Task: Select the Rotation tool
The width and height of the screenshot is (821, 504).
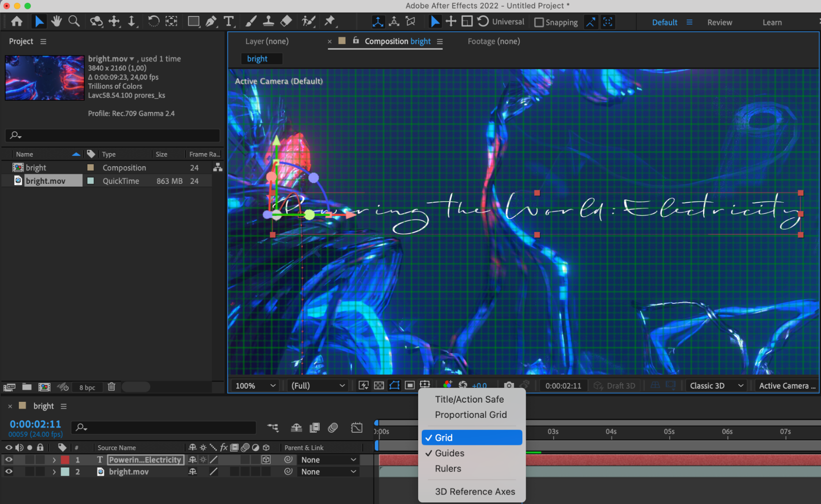Action: pos(153,21)
